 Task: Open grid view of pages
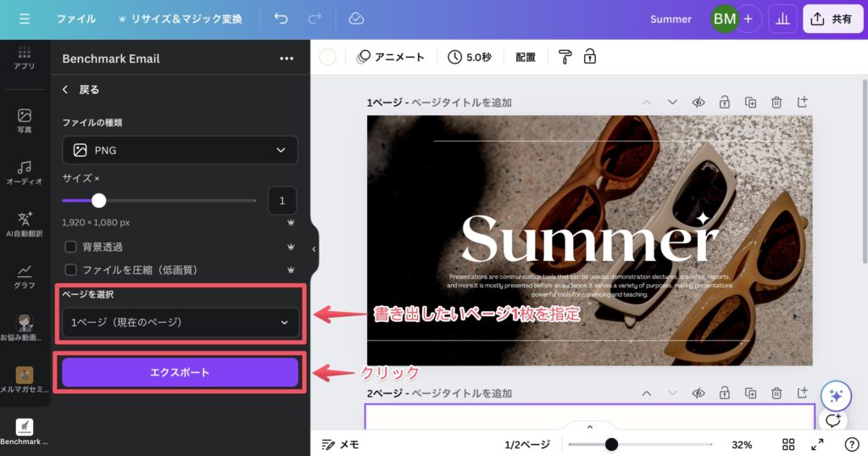[x=788, y=445]
